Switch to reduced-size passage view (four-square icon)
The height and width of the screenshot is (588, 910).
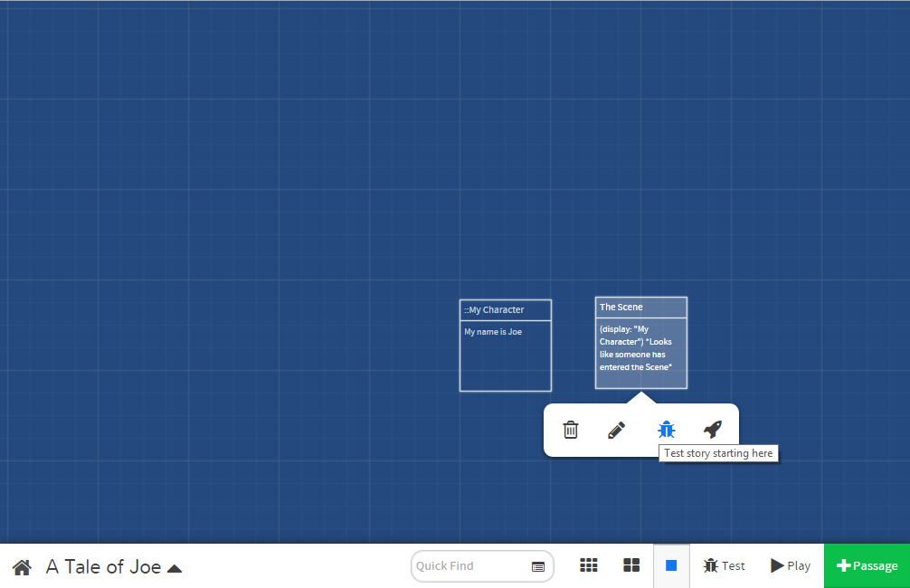pos(631,565)
